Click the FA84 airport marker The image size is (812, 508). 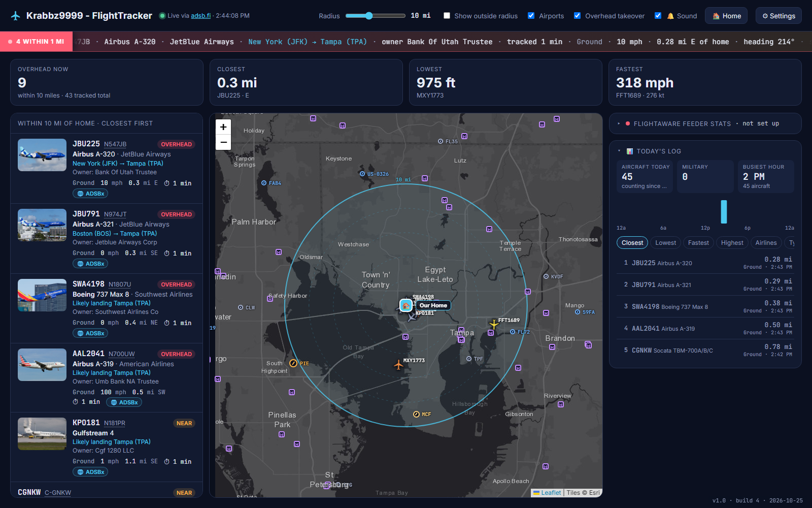264,183
